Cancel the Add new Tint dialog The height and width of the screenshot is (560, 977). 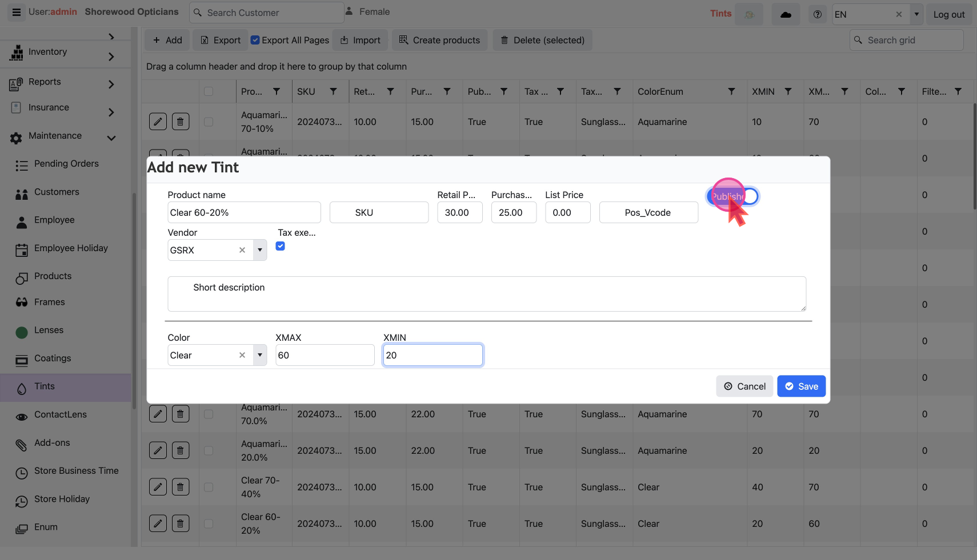coord(744,386)
